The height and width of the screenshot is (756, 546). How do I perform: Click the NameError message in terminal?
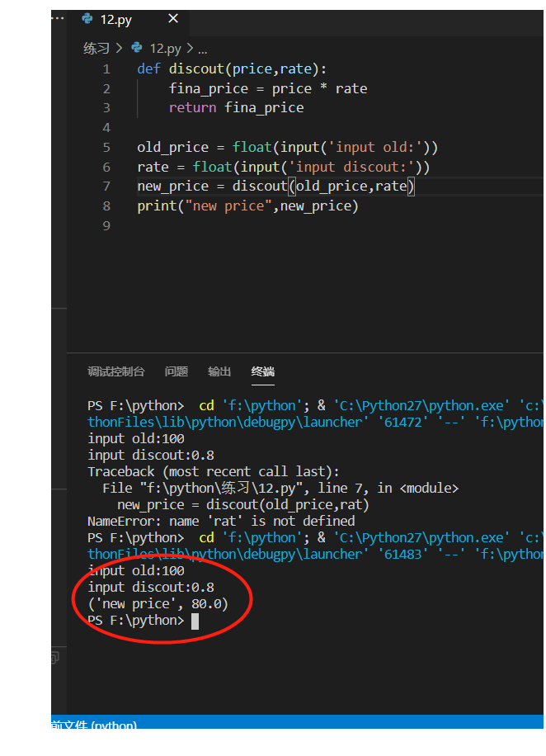tap(221, 522)
